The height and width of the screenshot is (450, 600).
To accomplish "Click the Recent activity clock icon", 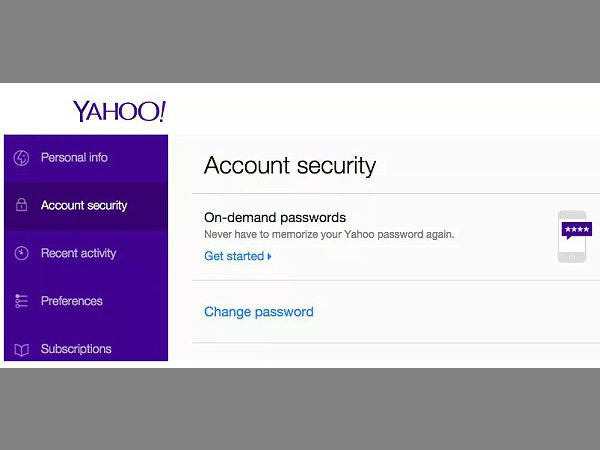I will [x=21, y=254].
